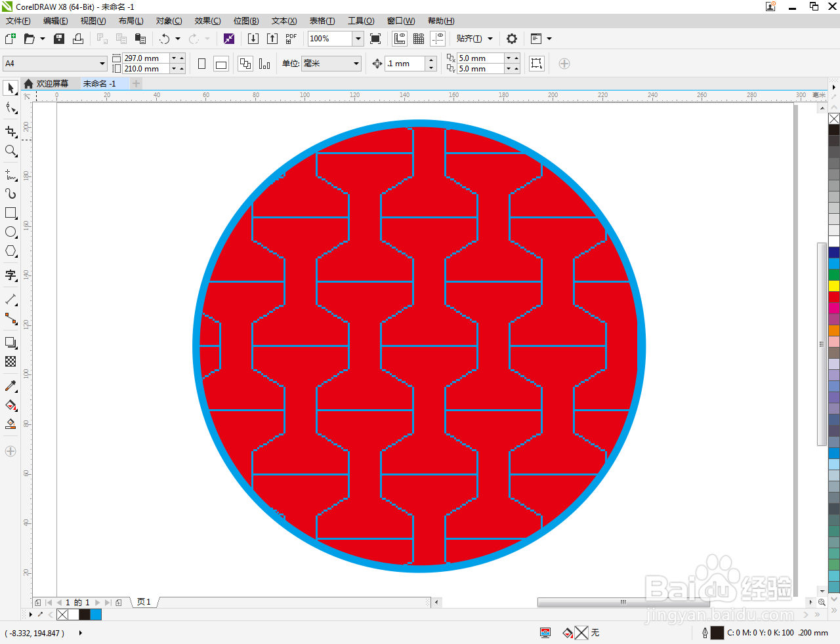840x644 pixels.
Task: Select the Drop Shadow tool
Action: (x=10, y=342)
